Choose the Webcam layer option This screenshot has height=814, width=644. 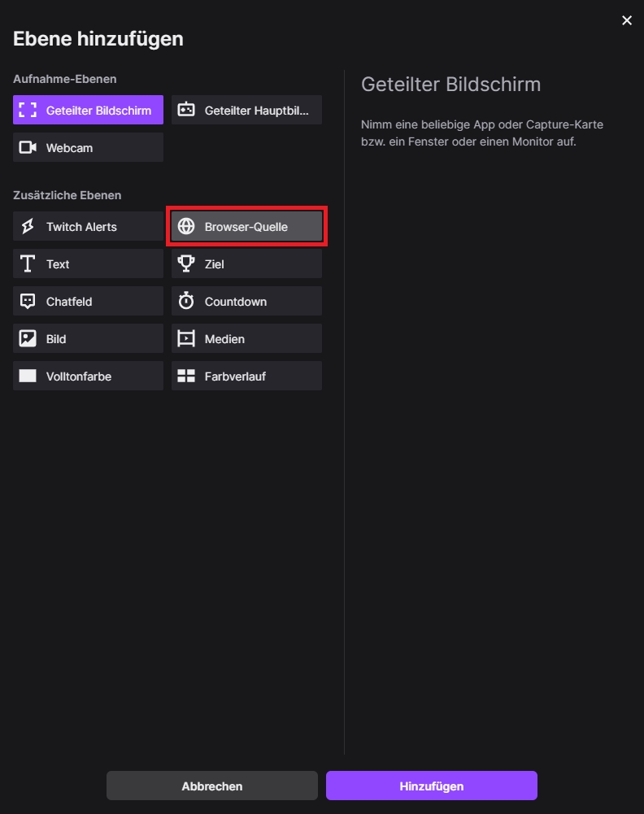(88, 148)
